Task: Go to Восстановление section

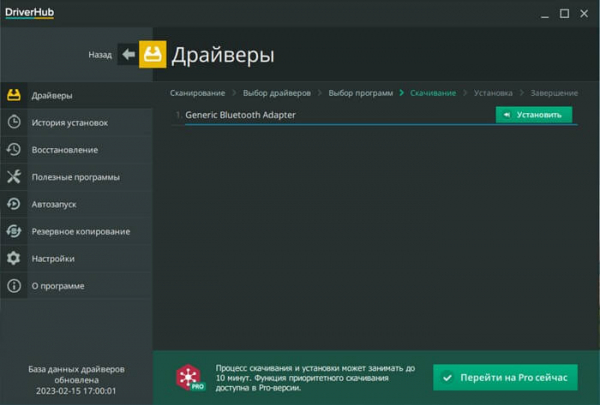Action: pos(77,150)
